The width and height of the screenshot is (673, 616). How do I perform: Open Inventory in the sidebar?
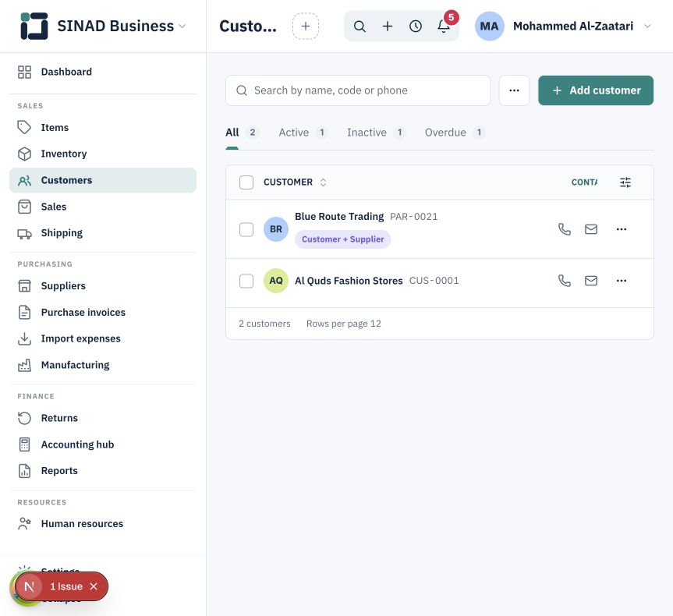103,154
